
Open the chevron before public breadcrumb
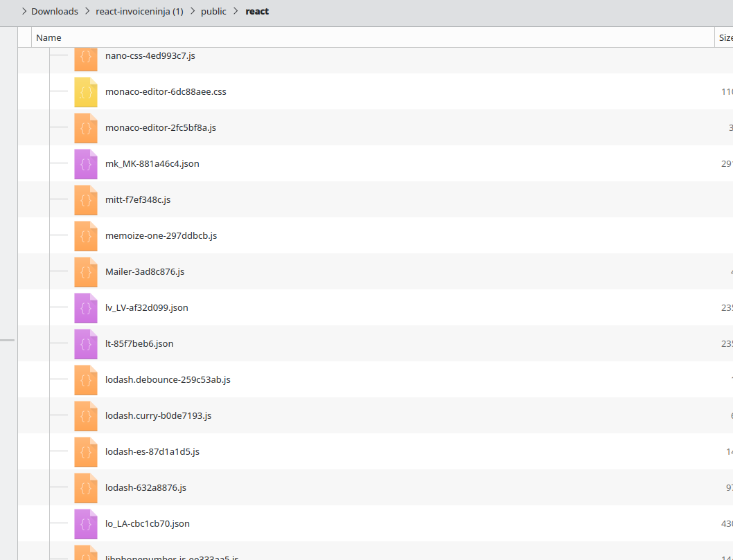tap(193, 11)
